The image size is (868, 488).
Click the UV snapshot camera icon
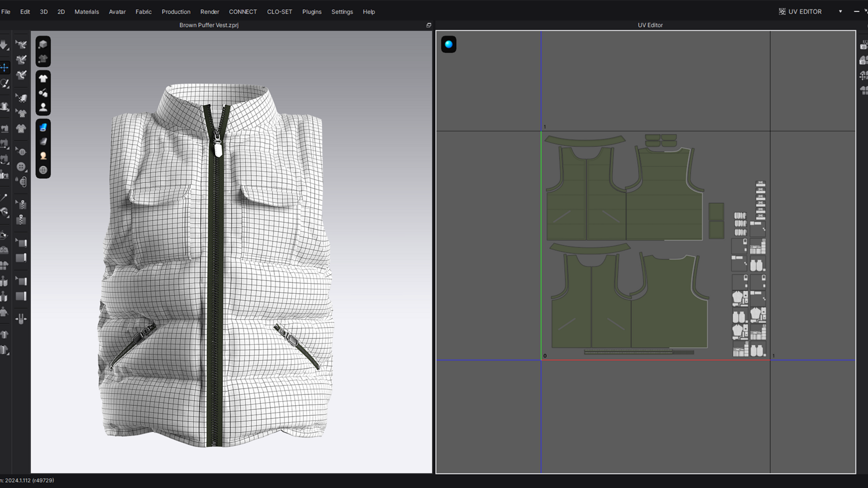(x=863, y=45)
